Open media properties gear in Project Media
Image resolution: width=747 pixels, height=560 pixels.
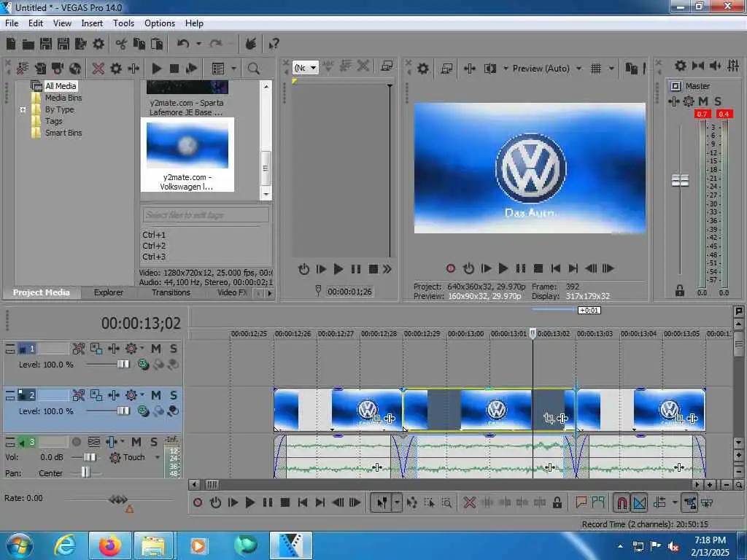coord(116,69)
